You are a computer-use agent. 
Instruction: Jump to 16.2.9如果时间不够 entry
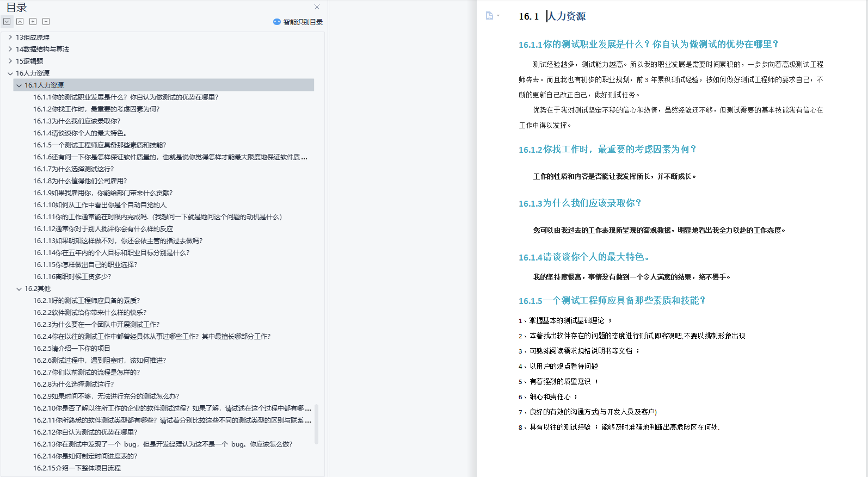click(106, 397)
